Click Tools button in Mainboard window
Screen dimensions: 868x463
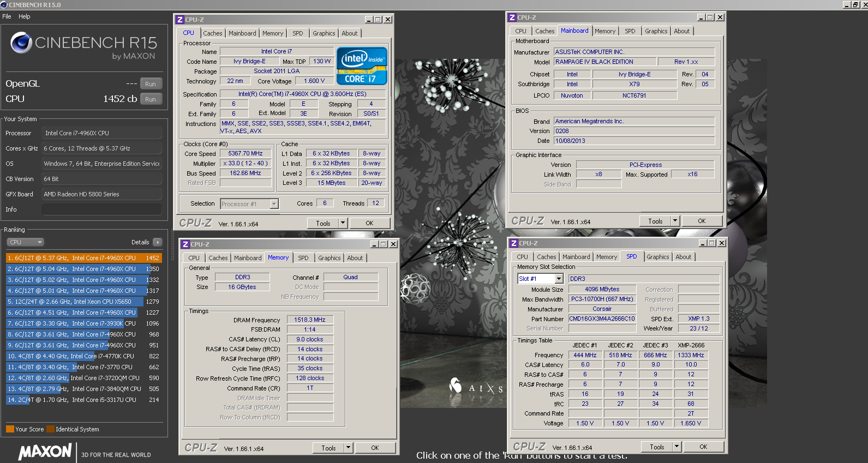(655, 221)
